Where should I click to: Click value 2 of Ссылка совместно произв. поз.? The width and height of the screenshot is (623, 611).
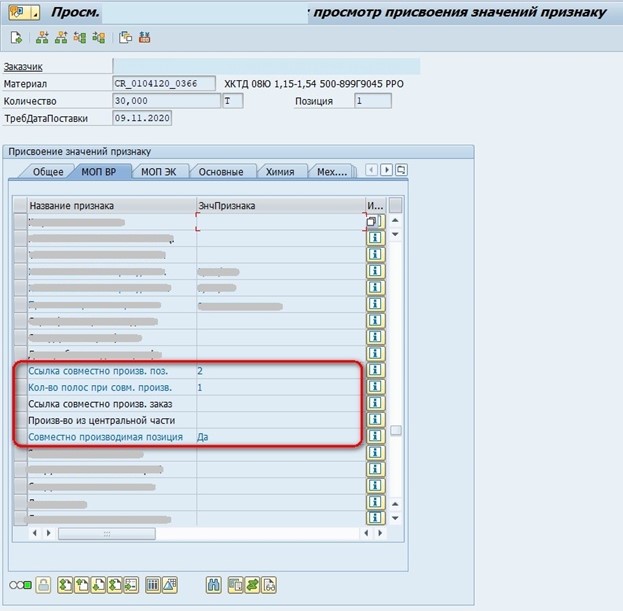click(200, 371)
